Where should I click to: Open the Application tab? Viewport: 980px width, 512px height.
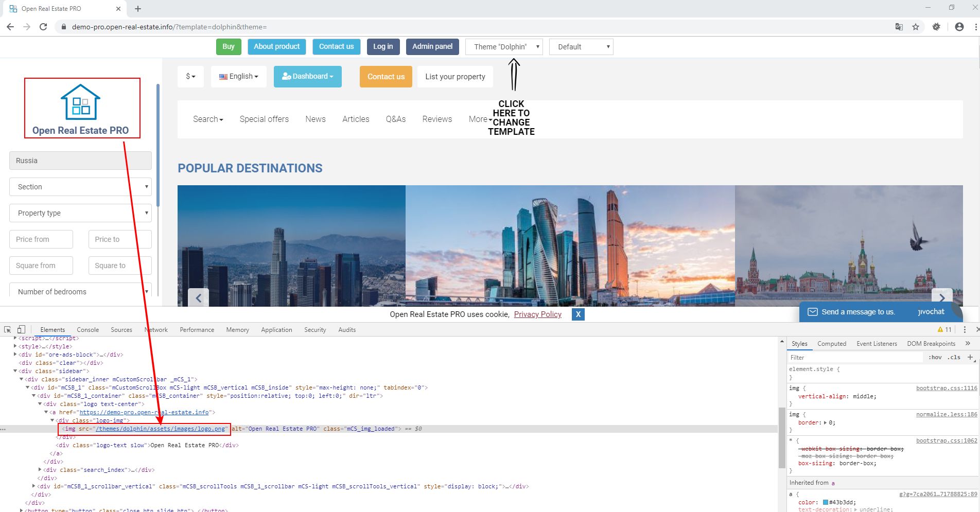tap(276, 329)
